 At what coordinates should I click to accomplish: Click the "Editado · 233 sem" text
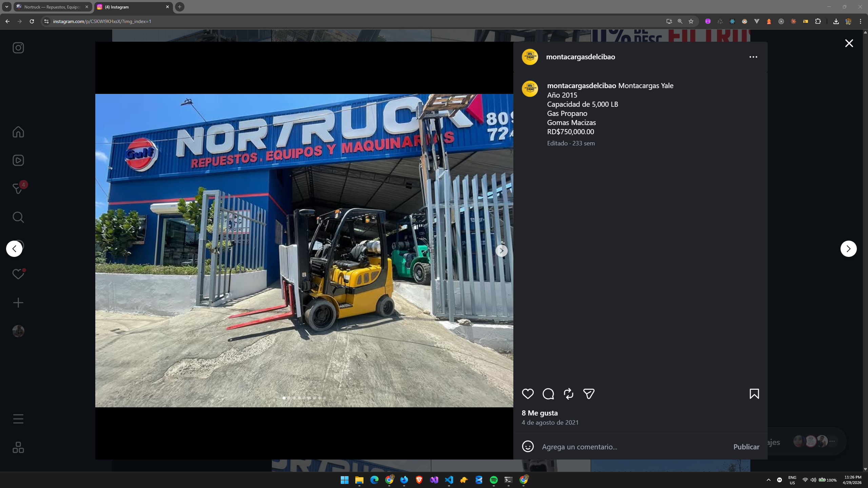[x=571, y=143]
